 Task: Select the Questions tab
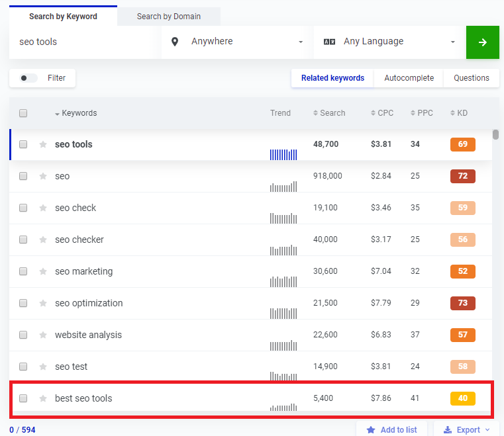click(x=471, y=78)
